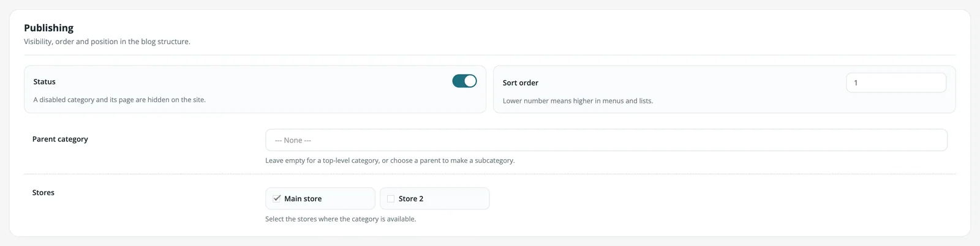Open the Parent category dropdown
This screenshot has width=980, height=246.
point(606,140)
